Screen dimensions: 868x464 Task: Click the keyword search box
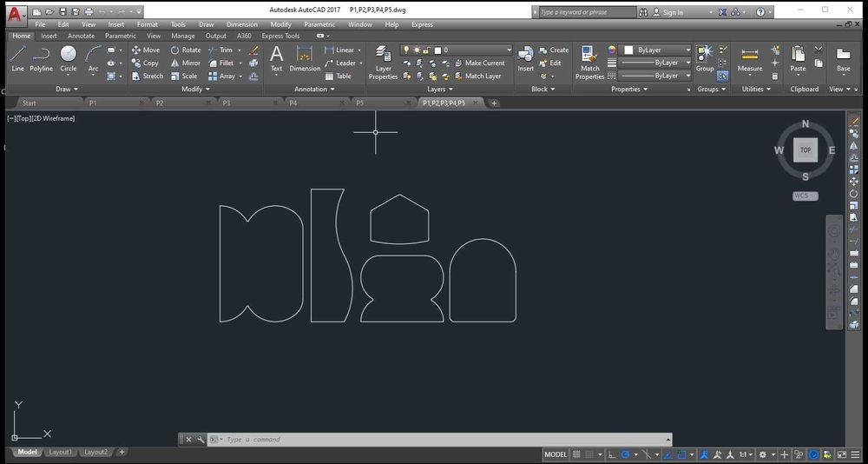click(x=587, y=12)
